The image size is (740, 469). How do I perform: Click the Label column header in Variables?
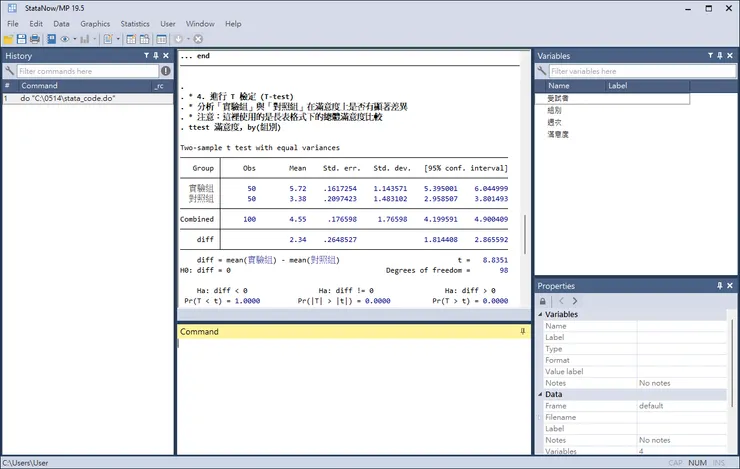coord(648,86)
